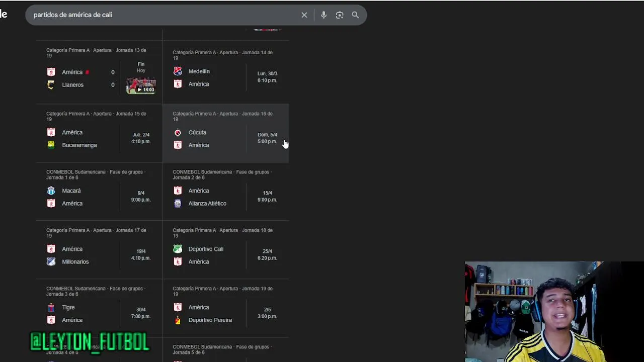
Task: Click the Cúcuta team crest
Action: [x=178, y=132]
